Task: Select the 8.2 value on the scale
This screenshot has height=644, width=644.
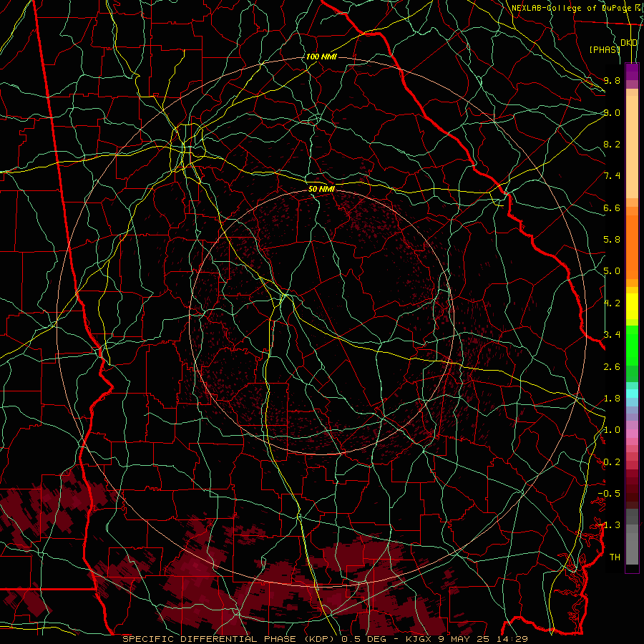Action: coord(612,144)
